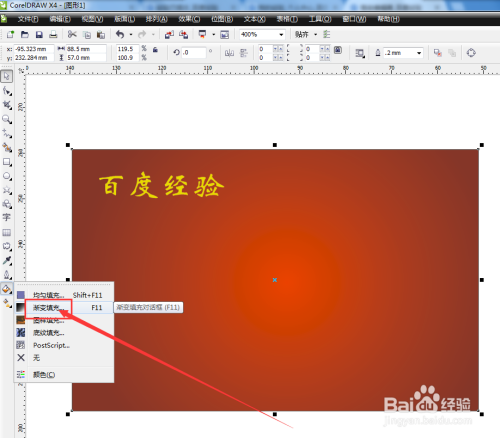
Task: Click the Import icon
Action: tap(169, 34)
